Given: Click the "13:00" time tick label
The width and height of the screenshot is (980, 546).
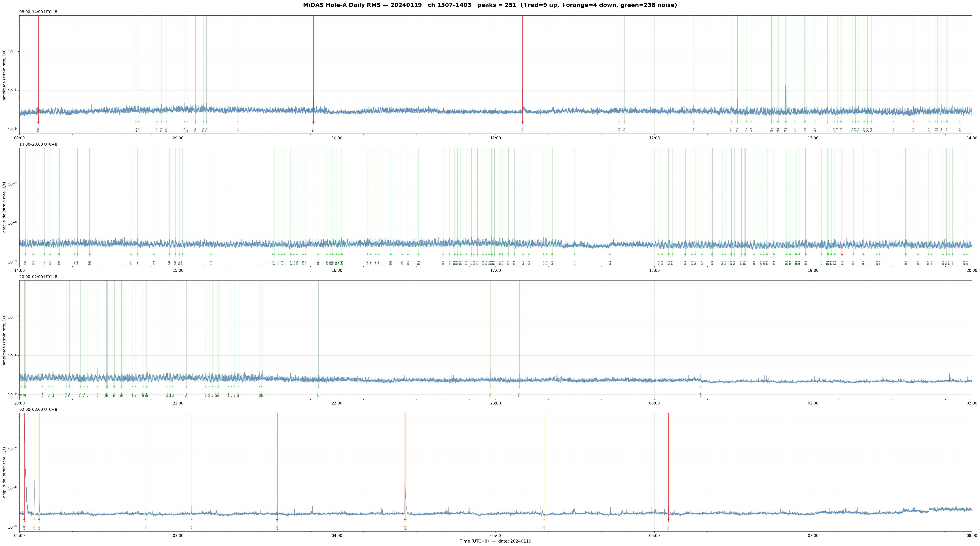Looking at the screenshot, I should pyautogui.click(x=813, y=138).
